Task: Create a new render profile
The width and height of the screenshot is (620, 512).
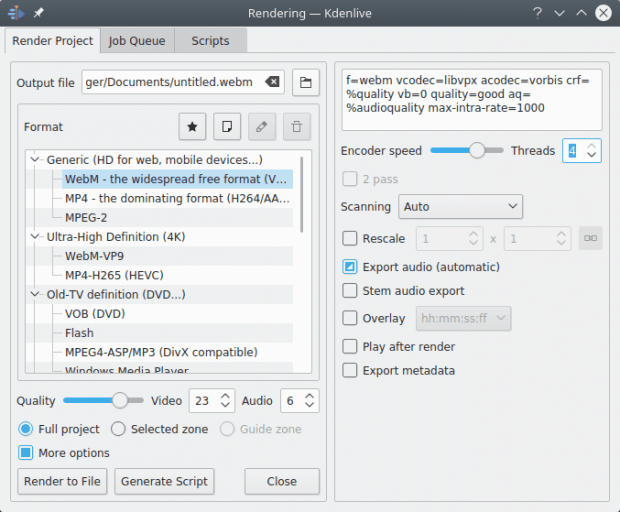Action: pos(227,127)
